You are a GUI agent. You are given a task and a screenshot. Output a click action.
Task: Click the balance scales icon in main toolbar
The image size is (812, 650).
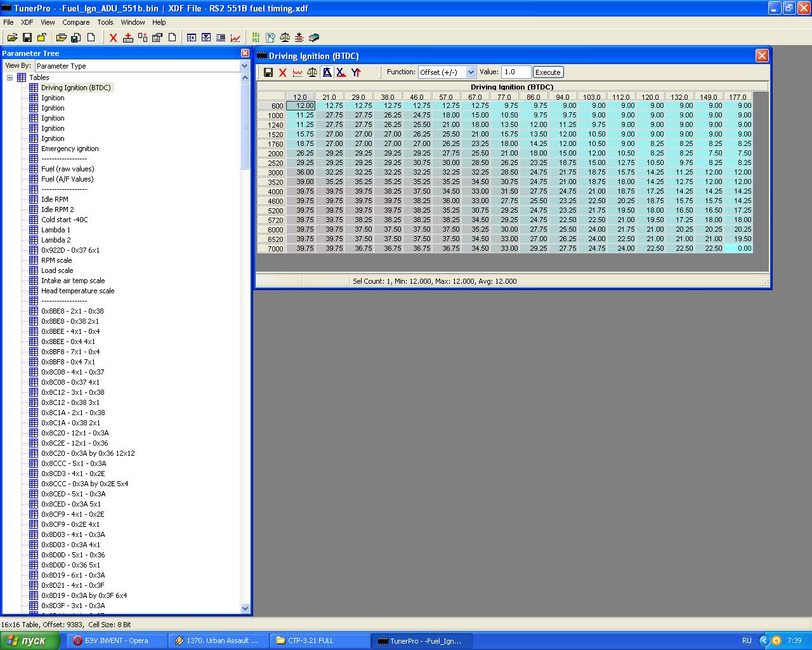[285, 37]
